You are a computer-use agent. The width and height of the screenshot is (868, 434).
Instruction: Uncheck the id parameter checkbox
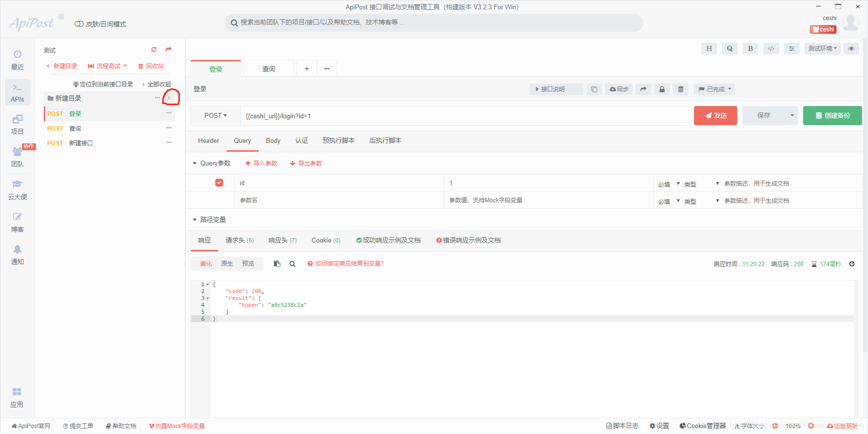(x=219, y=183)
